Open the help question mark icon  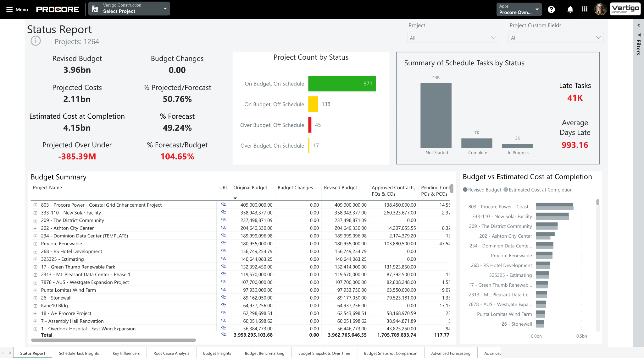click(551, 9)
